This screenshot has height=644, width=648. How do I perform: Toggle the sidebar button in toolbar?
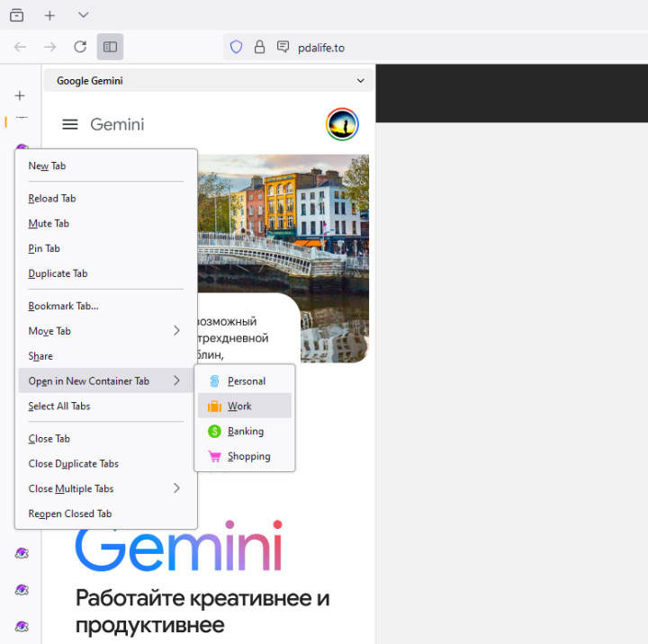tap(110, 47)
